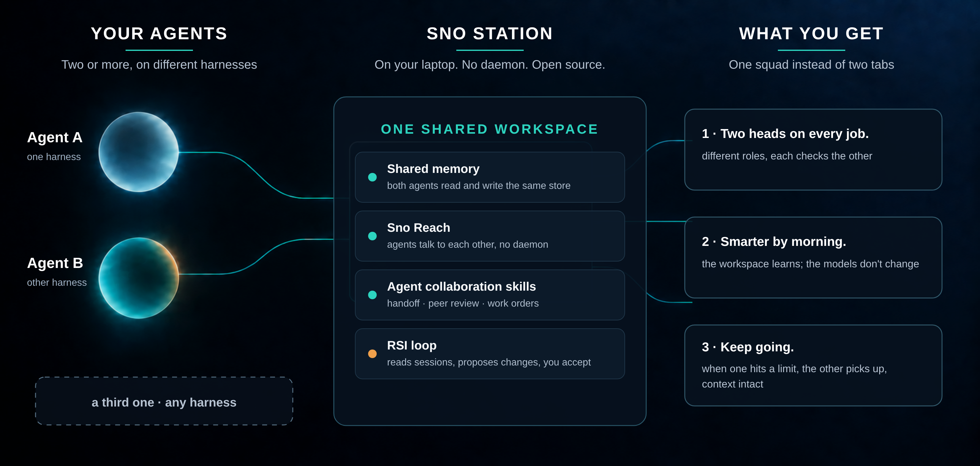Click the 'one harness' caption
980x466 pixels.
pos(54,157)
